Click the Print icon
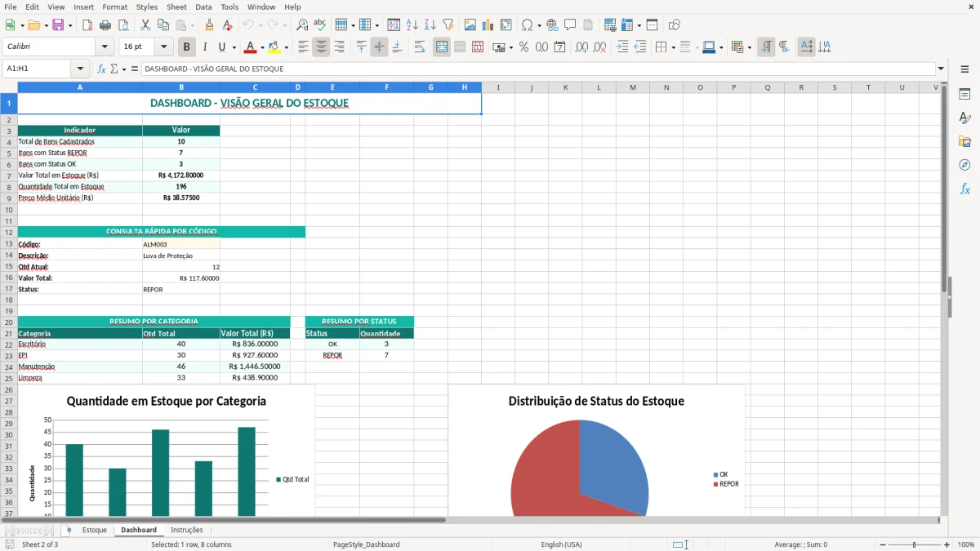The width and height of the screenshot is (980, 551). tap(105, 25)
